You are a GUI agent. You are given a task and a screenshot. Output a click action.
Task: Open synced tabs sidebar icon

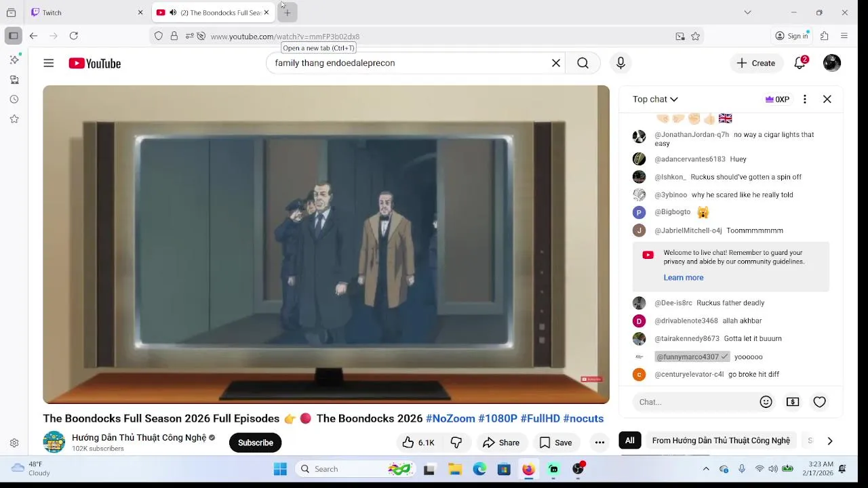[14, 79]
